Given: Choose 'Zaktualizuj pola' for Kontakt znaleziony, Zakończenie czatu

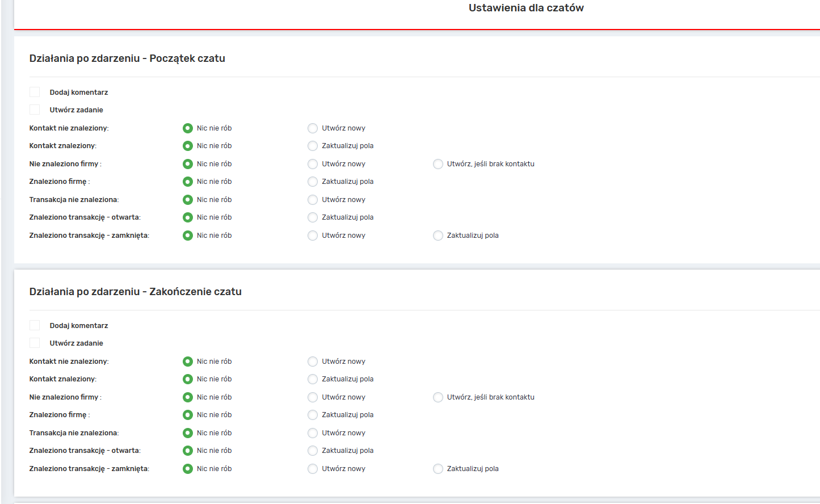Looking at the screenshot, I should pos(313,379).
